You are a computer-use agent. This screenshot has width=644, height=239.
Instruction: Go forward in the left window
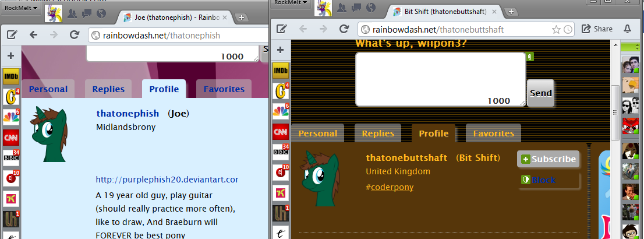pyautogui.click(x=54, y=35)
